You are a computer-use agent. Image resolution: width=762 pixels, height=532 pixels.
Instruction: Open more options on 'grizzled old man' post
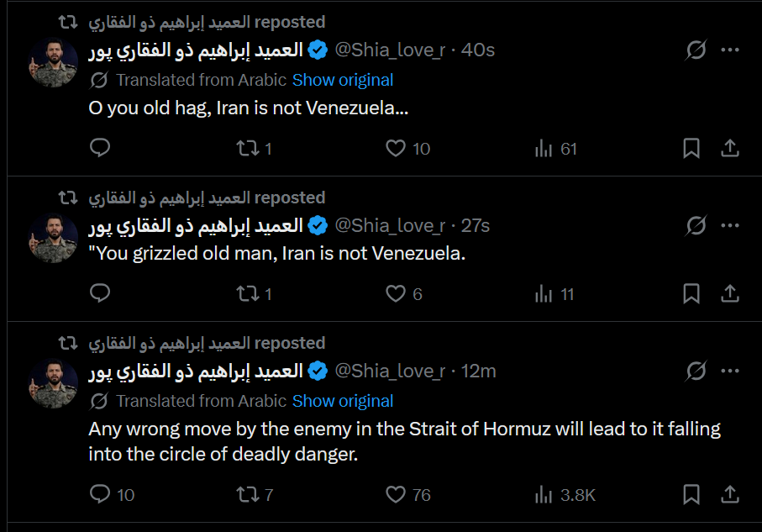pos(730,225)
